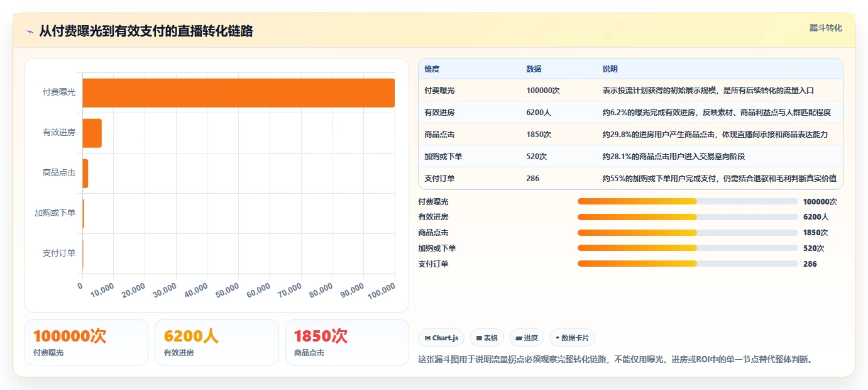Click the 付费曝光 progress bar
Viewport: 868px width, 390px height.
(x=688, y=201)
